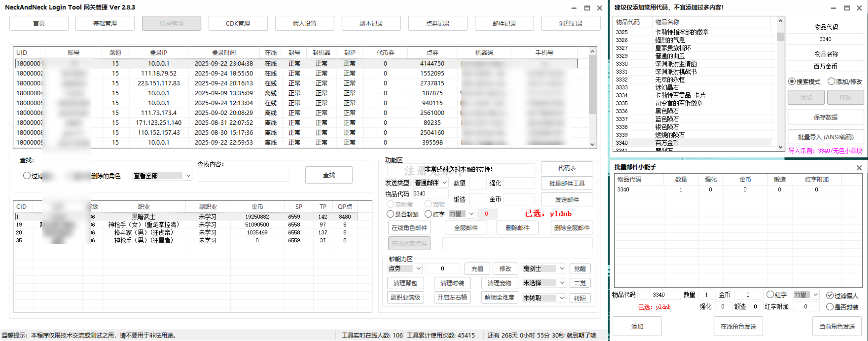This screenshot has height=341, width=868.
Task: Open the 查看全部 dropdown
Action: coord(162,176)
